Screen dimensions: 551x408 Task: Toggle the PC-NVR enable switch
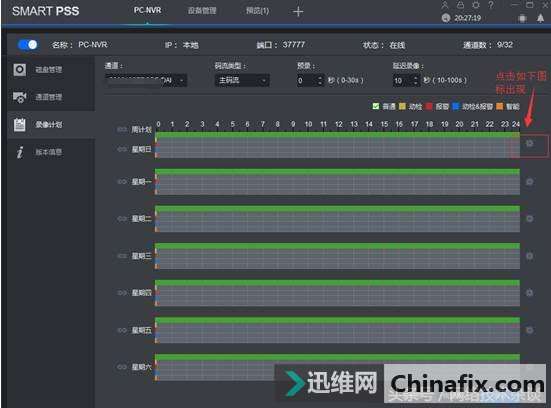pyautogui.click(x=27, y=45)
